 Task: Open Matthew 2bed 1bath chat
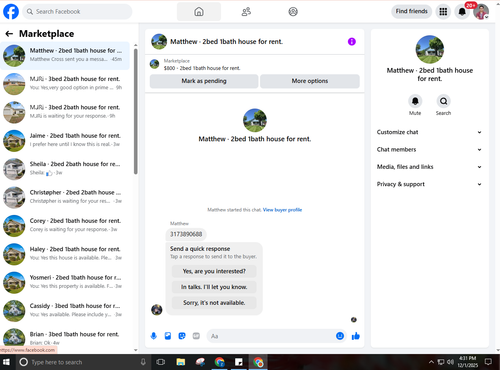point(65,56)
